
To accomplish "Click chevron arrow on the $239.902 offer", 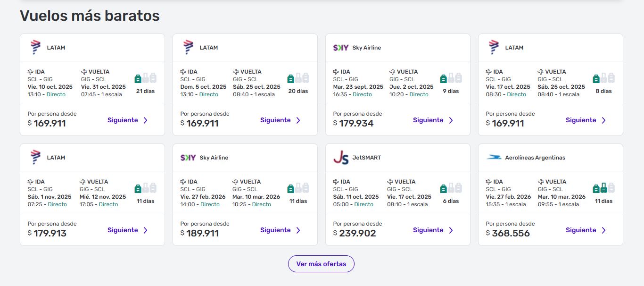I will [x=451, y=230].
